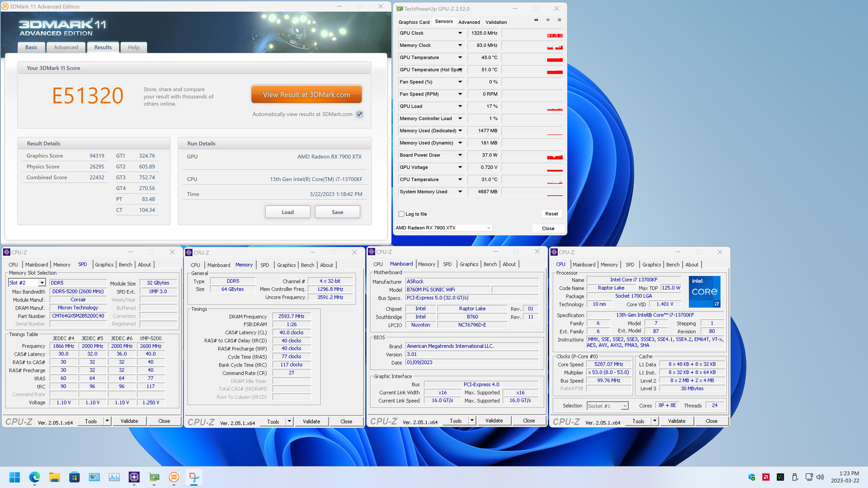
Task: Click the Part Number CMT64GX5M2B5200C40 field
Action: pyautogui.click(x=78, y=316)
